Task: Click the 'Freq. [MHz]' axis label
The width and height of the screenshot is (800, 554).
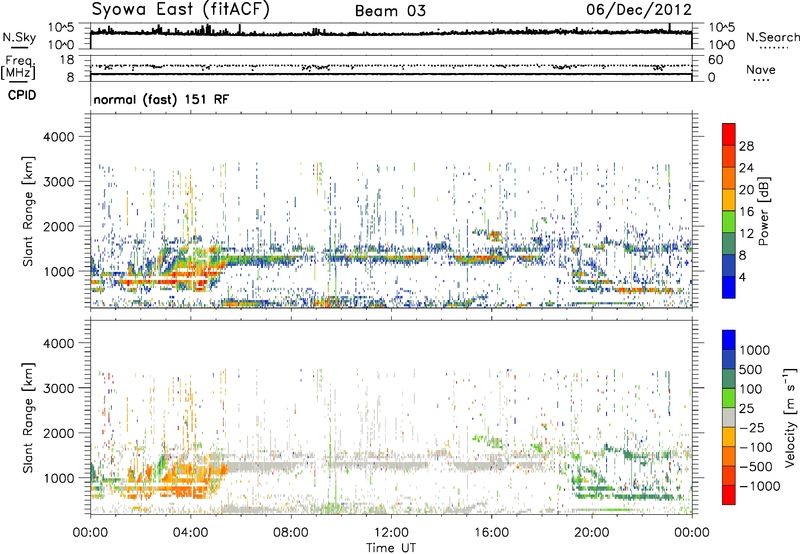Action: 19,68
